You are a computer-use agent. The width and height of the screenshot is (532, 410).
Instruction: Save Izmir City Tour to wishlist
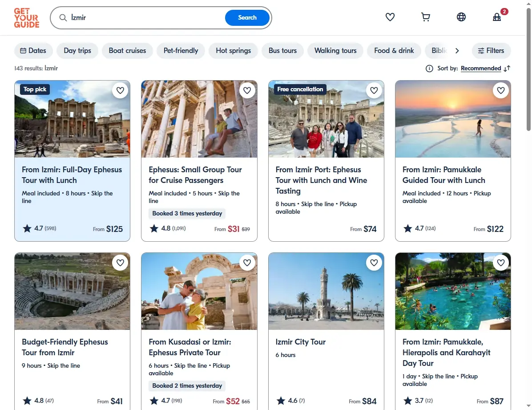coord(374,263)
